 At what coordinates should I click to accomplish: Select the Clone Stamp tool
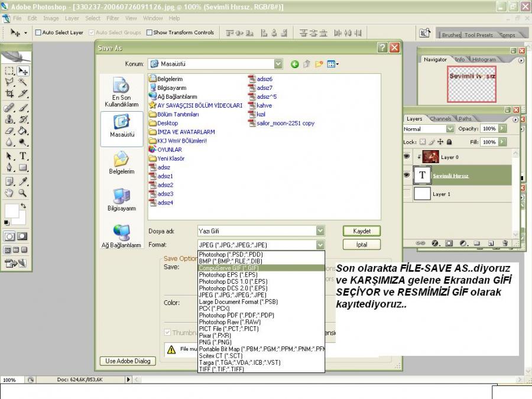click(x=9, y=119)
